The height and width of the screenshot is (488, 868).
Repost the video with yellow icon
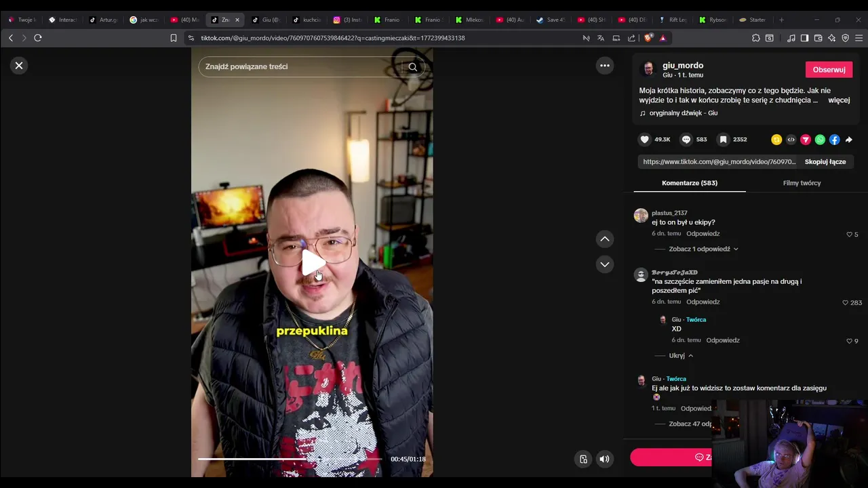coord(776,140)
